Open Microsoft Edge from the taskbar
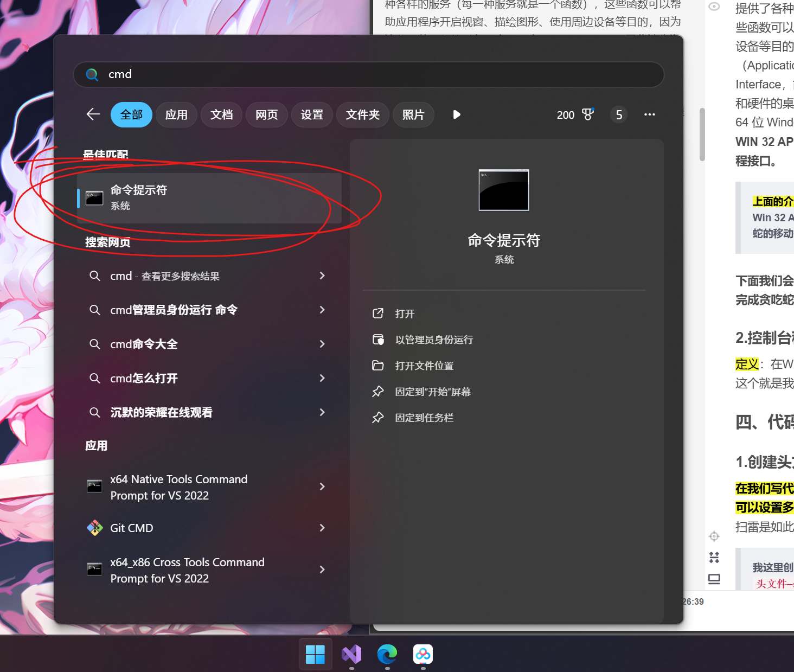794x672 pixels. pyautogui.click(x=387, y=655)
